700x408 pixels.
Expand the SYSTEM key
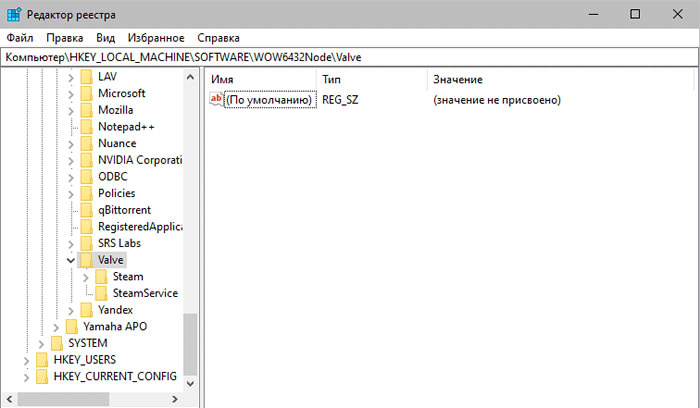click(41, 344)
